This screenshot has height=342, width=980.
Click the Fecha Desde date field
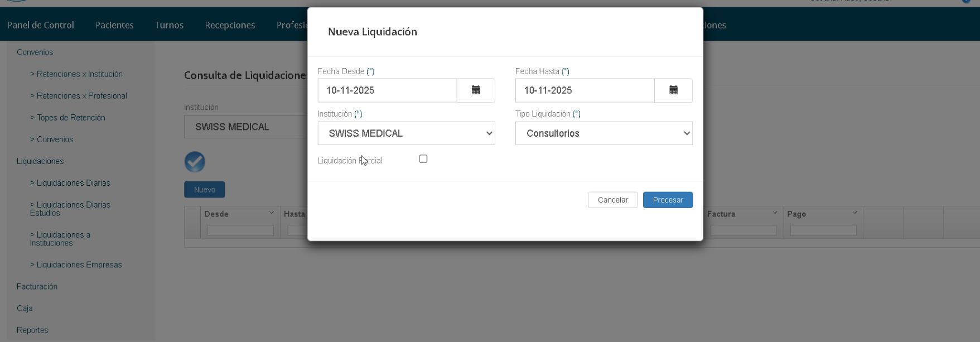pyautogui.click(x=387, y=90)
